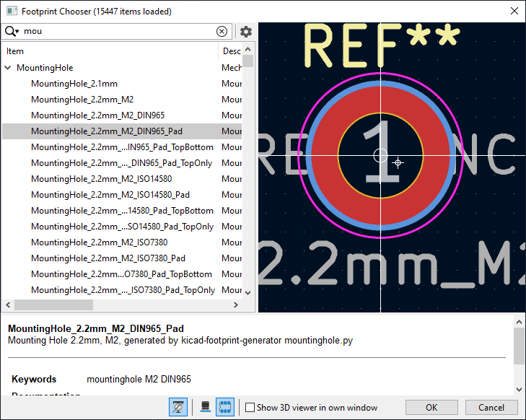Image resolution: width=526 pixels, height=420 pixels.
Task: Toggle the filter by pad count icon
Action: tap(178, 407)
